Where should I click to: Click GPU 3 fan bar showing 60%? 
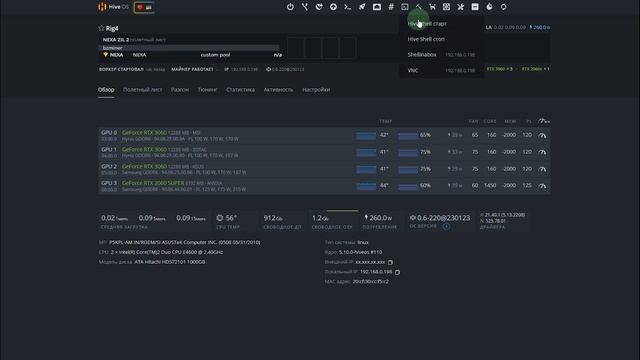tap(408, 187)
